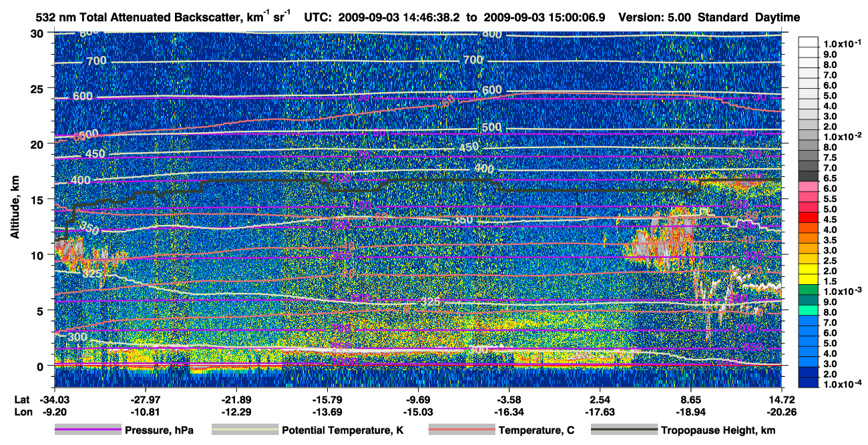Click the latitude value '-3.58'

509,400
